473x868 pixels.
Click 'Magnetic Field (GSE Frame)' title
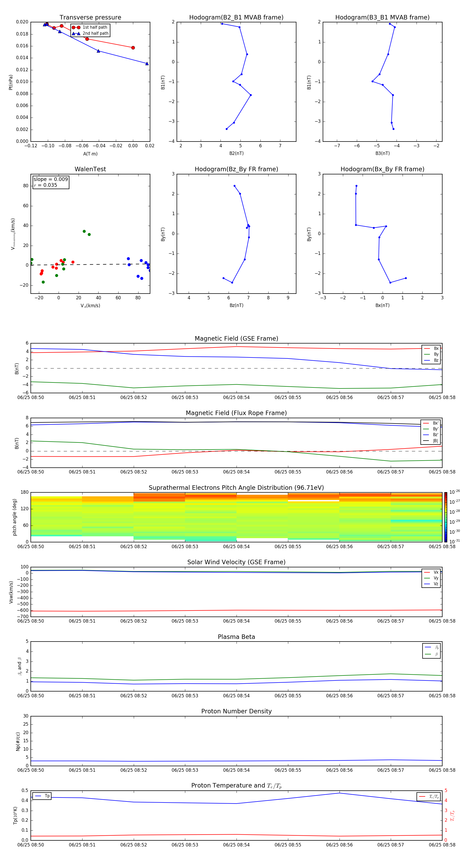point(236,339)
